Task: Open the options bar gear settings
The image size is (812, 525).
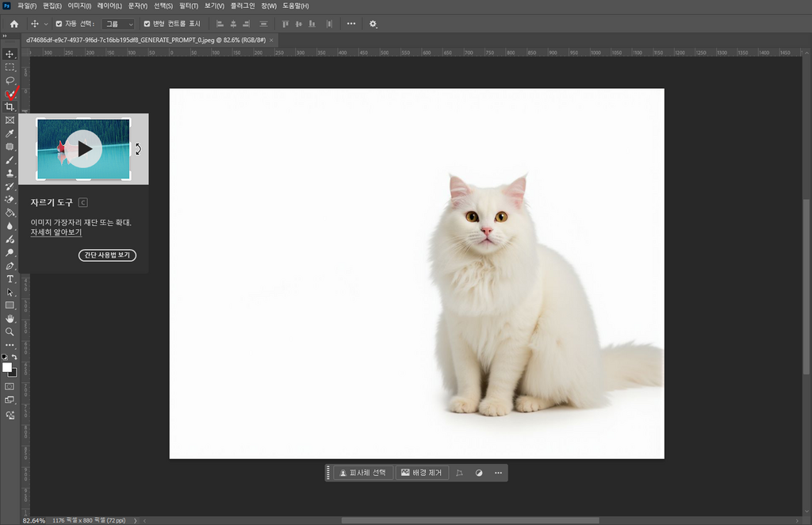Action: pyautogui.click(x=373, y=24)
